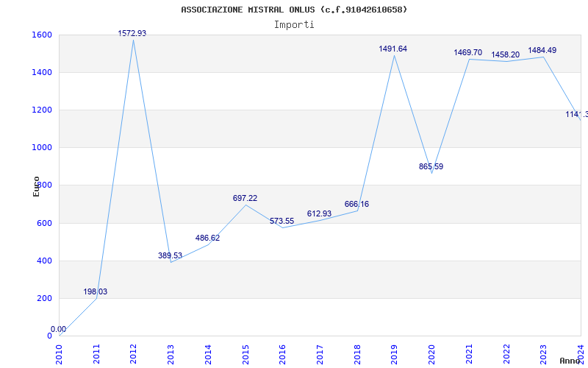Image resolution: width=588 pixels, height=368 pixels.
Task: Click the 2016 x-axis year label
Action: coord(282,355)
